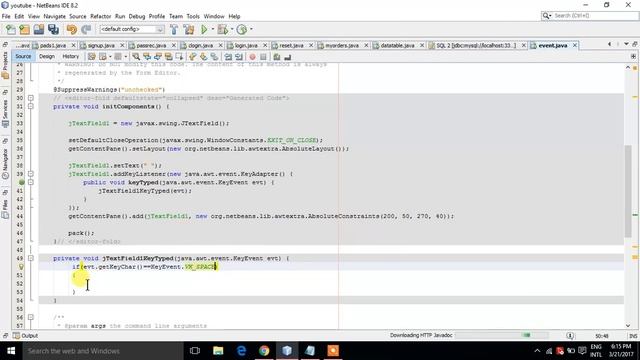
Task: Open the Output panel
Action: click(25, 336)
